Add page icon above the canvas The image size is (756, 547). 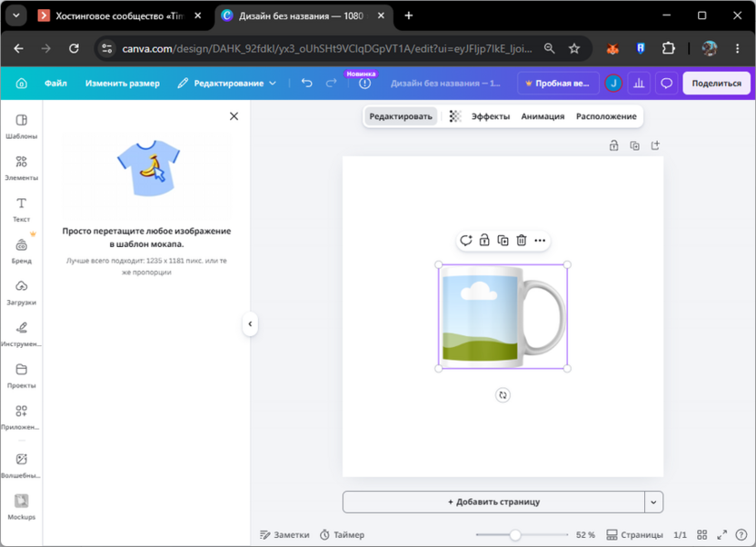coord(655,145)
